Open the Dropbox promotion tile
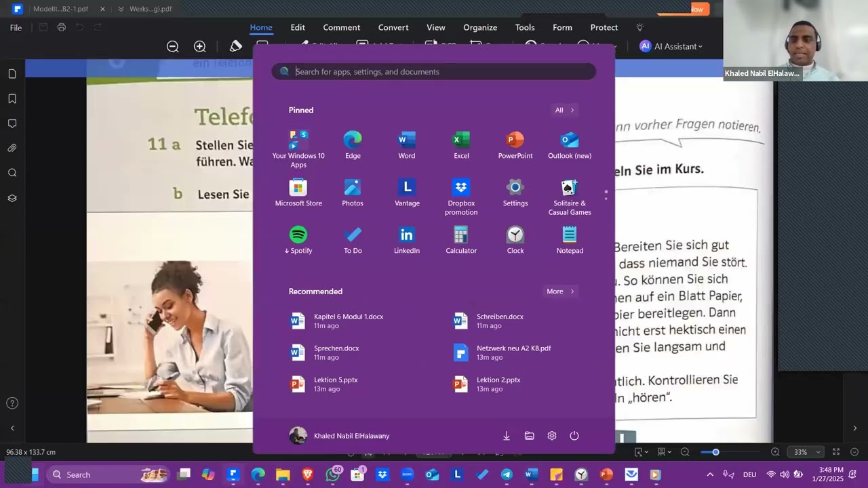868x488 pixels. pyautogui.click(x=461, y=197)
